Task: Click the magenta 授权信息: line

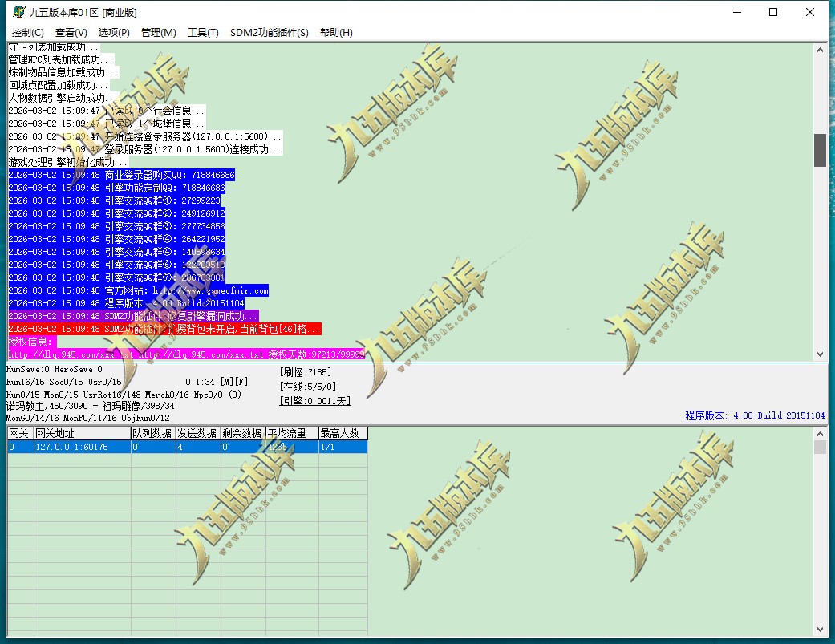Action: click(32, 342)
